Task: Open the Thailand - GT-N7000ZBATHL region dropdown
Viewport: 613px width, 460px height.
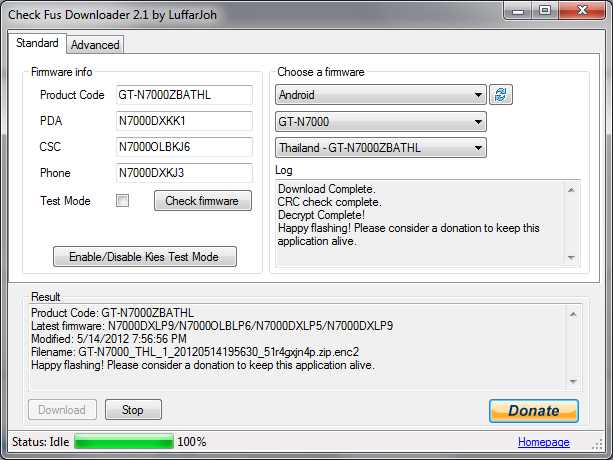Action: pos(381,148)
